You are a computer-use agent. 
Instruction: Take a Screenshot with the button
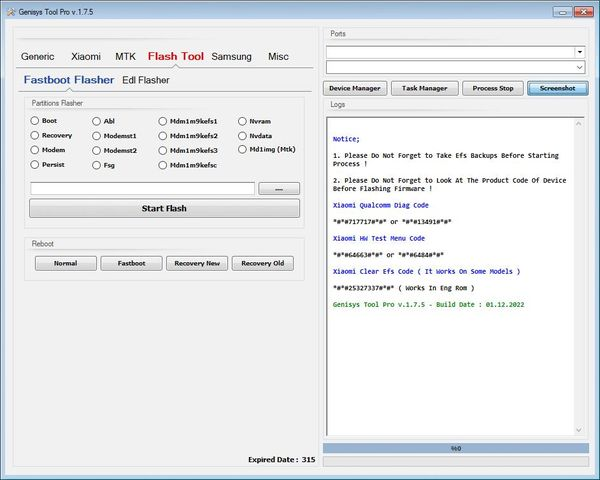tap(558, 88)
